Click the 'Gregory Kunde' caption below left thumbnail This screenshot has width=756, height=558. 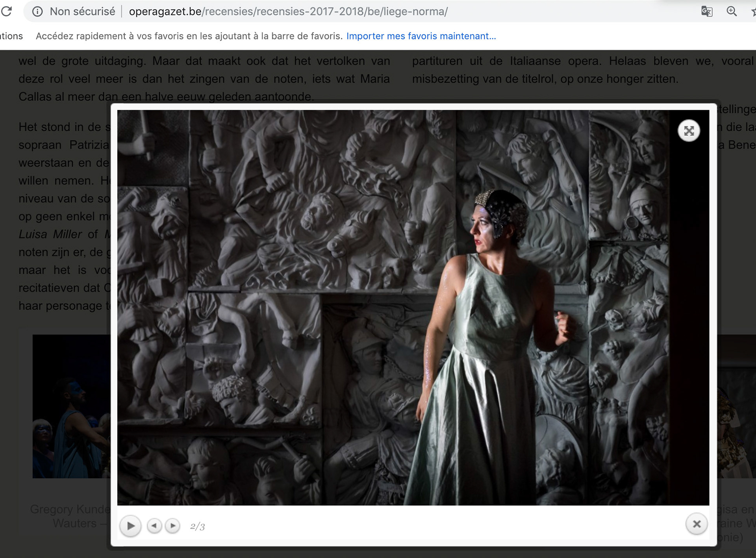point(70,509)
